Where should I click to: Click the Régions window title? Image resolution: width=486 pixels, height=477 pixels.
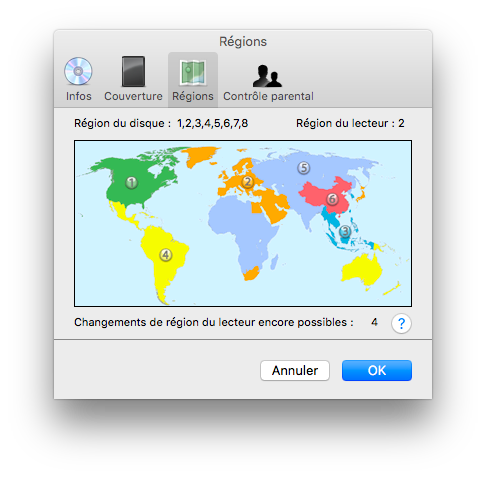pyautogui.click(x=243, y=42)
